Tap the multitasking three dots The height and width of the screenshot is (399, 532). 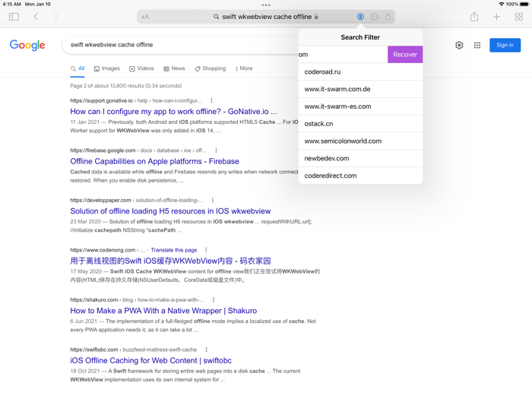click(266, 5)
